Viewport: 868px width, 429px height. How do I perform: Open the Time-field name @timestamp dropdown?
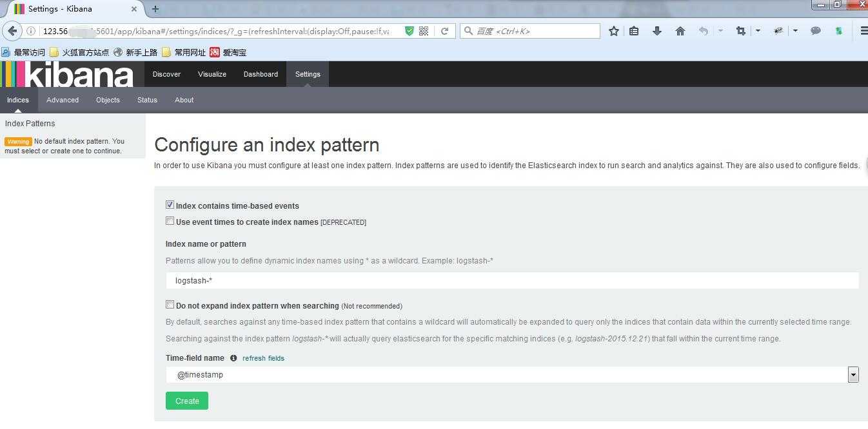512,374
